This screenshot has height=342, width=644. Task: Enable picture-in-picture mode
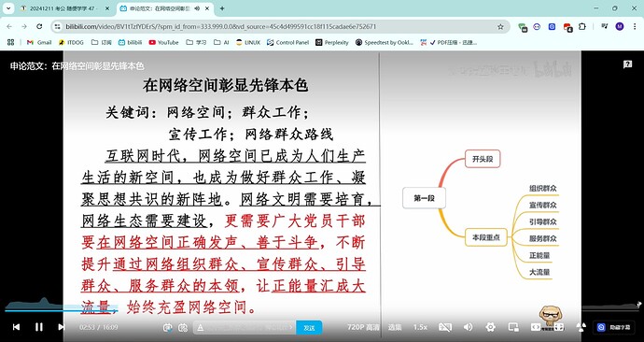(x=513, y=327)
